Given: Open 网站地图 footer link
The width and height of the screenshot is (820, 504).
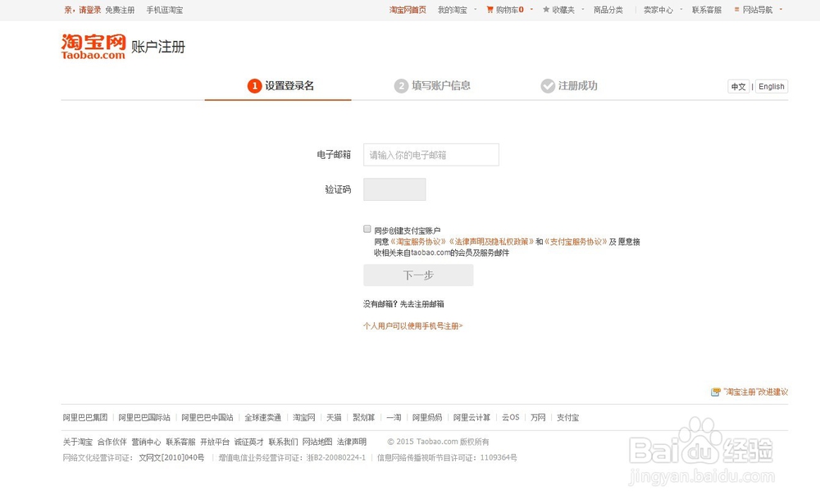Looking at the screenshot, I should pyautogui.click(x=317, y=442).
